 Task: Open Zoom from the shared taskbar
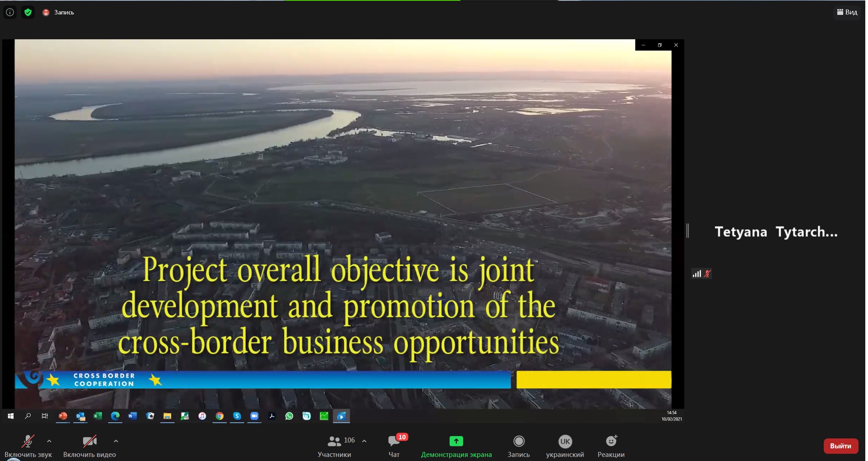[x=255, y=416]
